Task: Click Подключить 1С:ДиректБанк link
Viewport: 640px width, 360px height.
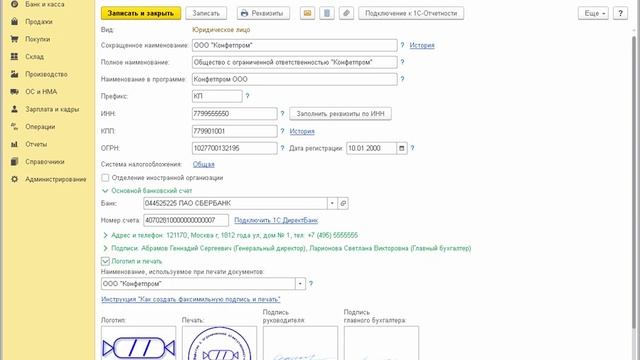Action: pyautogui.click(x=276, y=220)
